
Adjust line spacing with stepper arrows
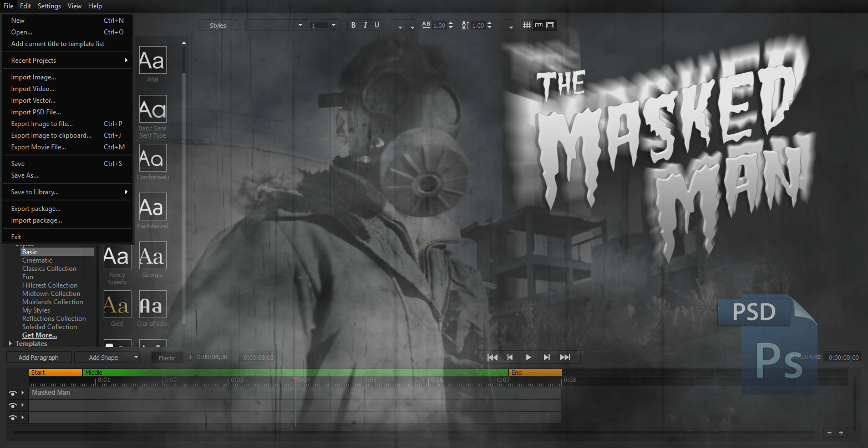(x=489, y=25)
